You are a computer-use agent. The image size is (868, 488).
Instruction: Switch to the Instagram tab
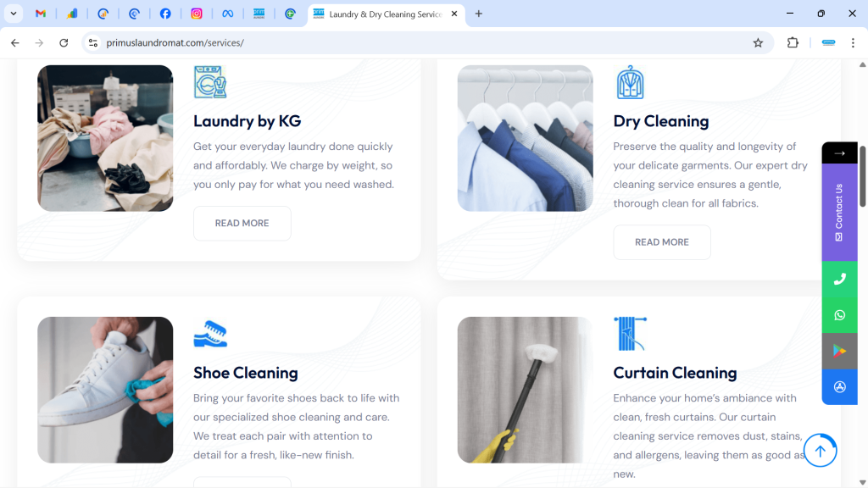click(197, 14)
